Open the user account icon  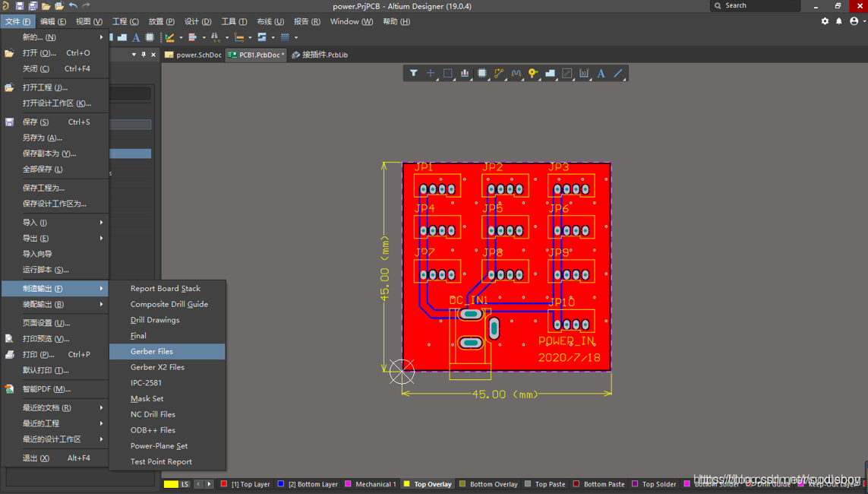[854, 21]
